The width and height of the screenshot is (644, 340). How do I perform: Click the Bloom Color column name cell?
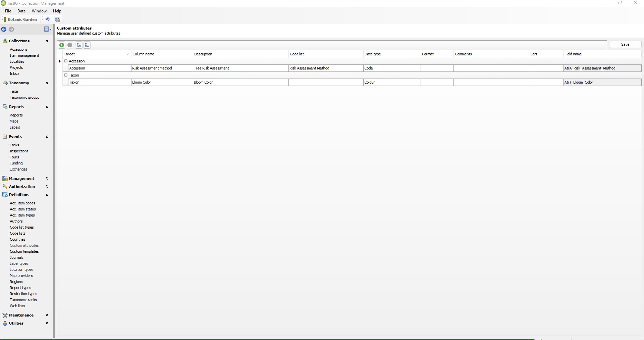(162, 82)
